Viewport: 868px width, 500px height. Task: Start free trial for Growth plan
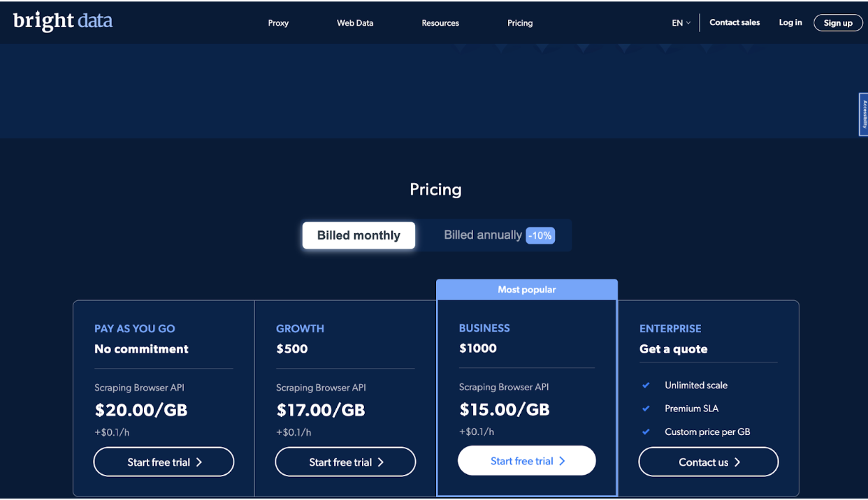pos(345,462)
